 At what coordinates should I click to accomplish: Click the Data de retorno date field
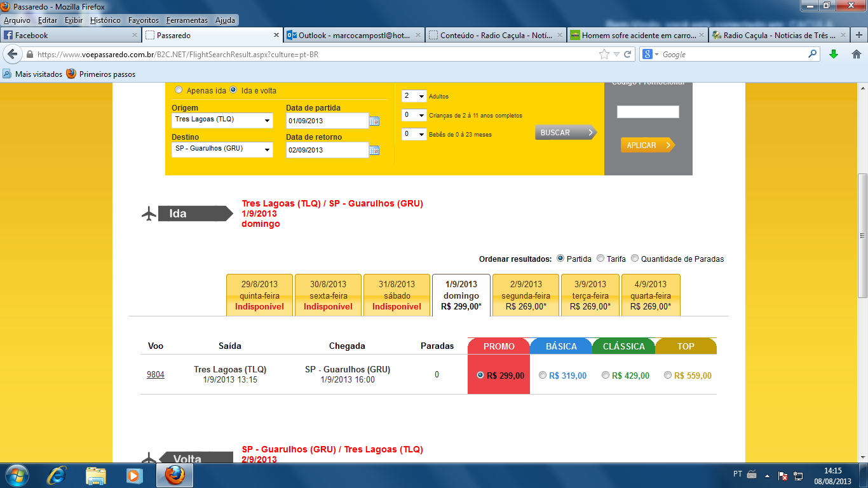click(x=327, y=150)
